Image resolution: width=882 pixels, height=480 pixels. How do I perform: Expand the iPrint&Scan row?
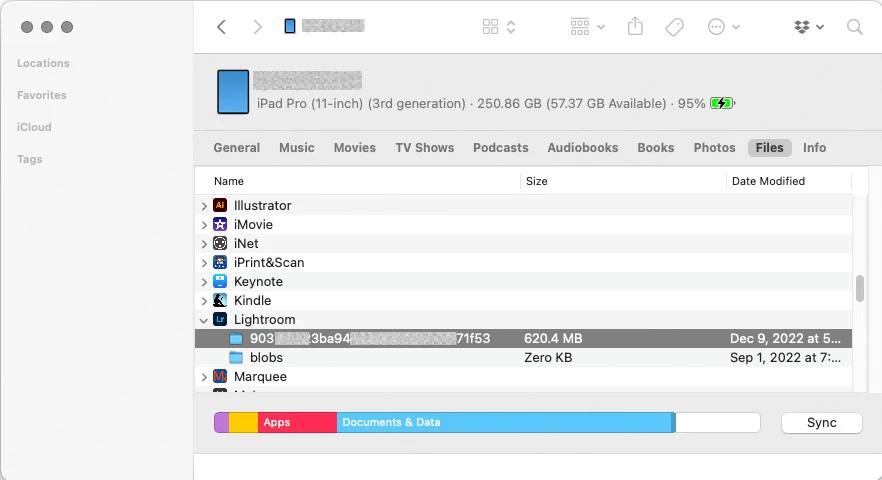[x=204, y=263]
